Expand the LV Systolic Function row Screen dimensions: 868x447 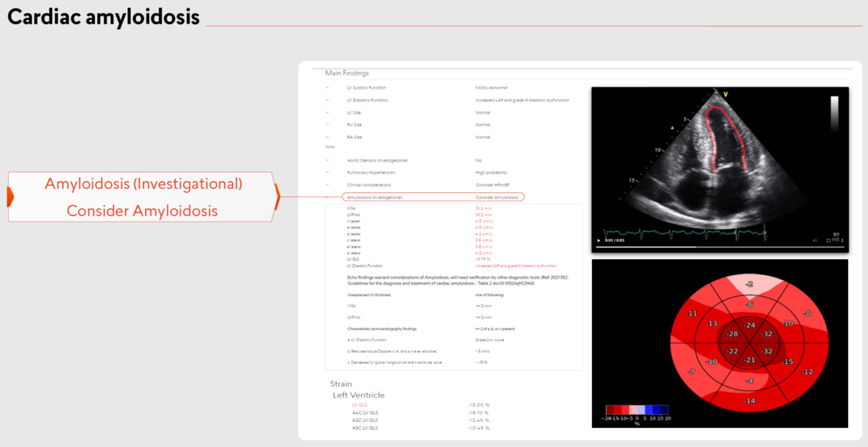pyautogui.click(x=327, y=88)
